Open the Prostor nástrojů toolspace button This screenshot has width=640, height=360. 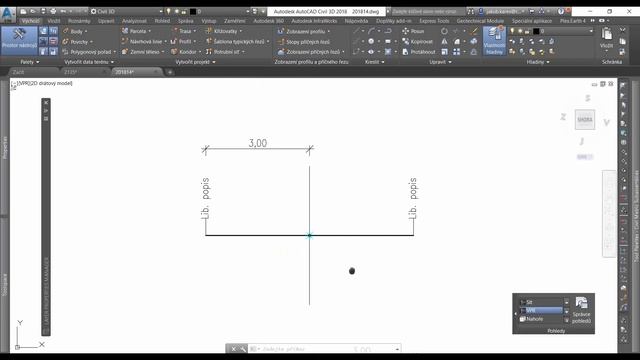[x=19, y=41]
